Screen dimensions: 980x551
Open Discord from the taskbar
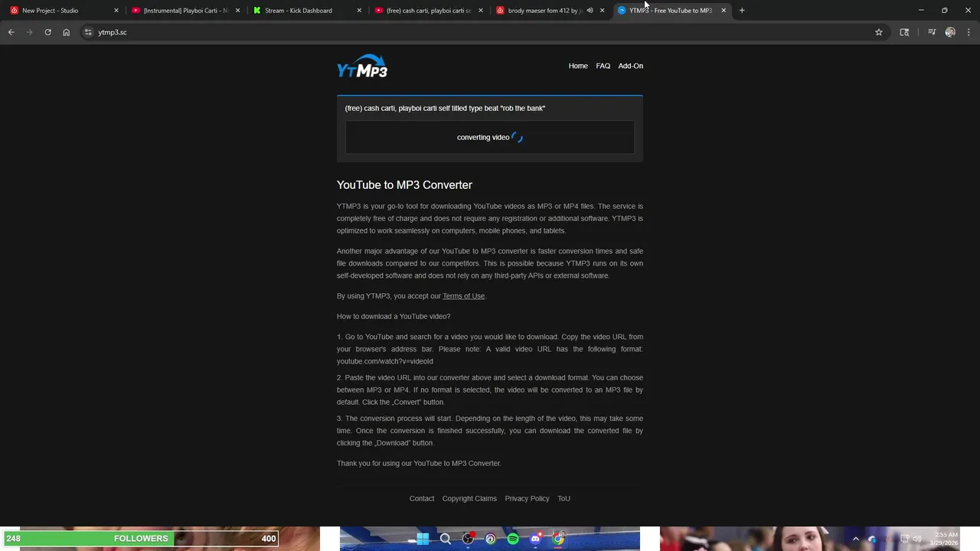535,539
